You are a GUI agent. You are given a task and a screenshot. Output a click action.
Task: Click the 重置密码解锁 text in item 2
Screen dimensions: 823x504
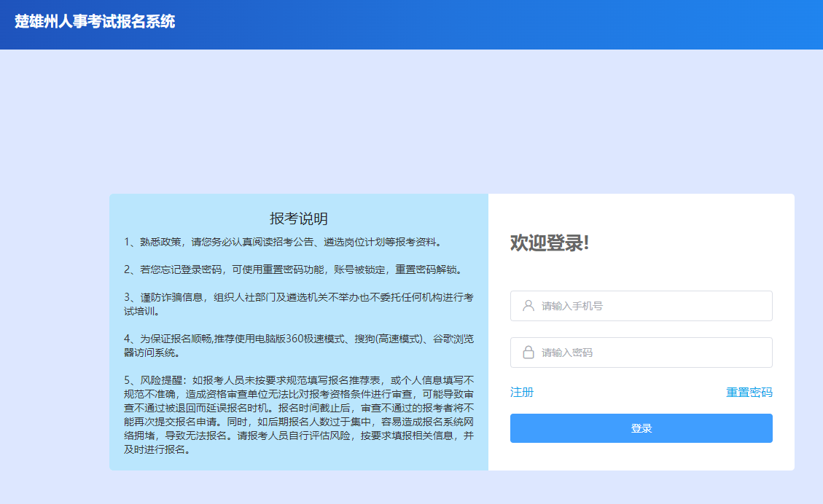428,269
